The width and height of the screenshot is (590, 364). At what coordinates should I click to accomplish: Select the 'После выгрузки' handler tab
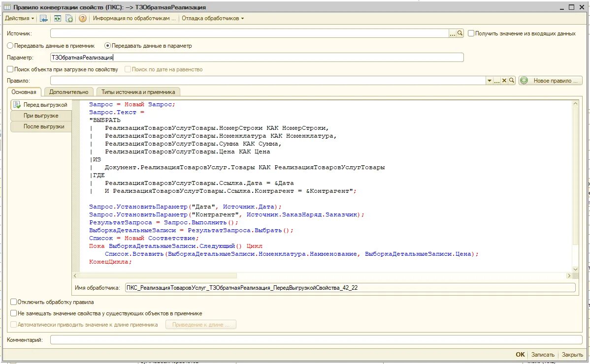tap(41, 126)
